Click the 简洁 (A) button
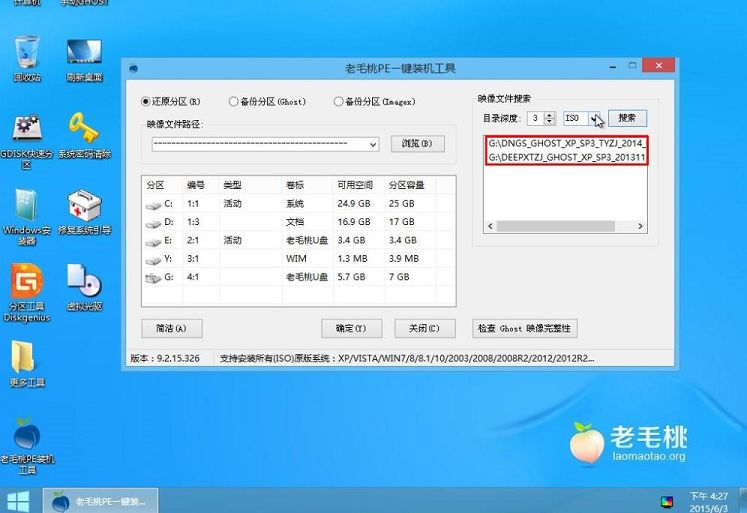The image size is (747, 513). pyautogui.click(x=172, y=328)
